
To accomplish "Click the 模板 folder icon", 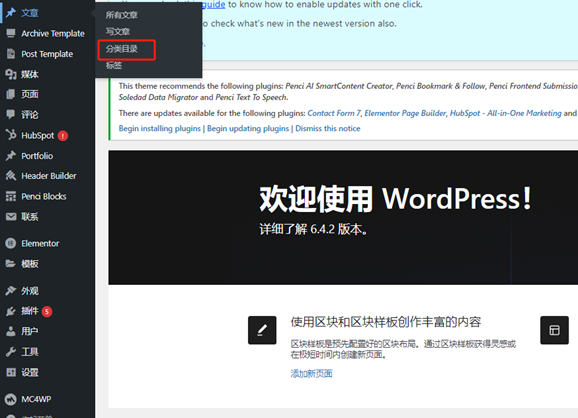I will click(x=11, y=264).
